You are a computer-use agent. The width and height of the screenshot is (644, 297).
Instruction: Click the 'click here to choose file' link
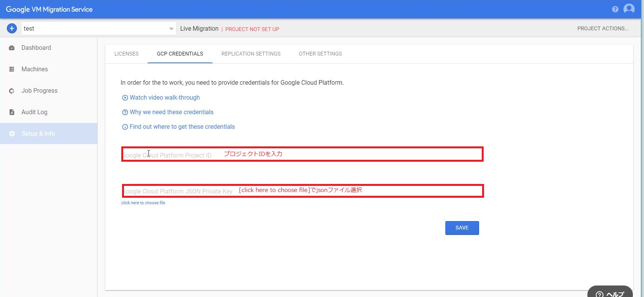coord(143,203)
